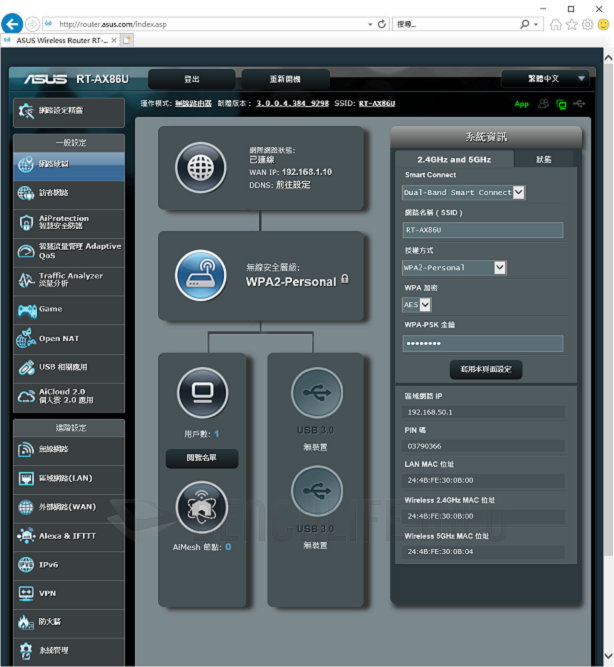Click the green network clients status icon
The height and width of the screenshot is (667, 614).
point(561,104)
